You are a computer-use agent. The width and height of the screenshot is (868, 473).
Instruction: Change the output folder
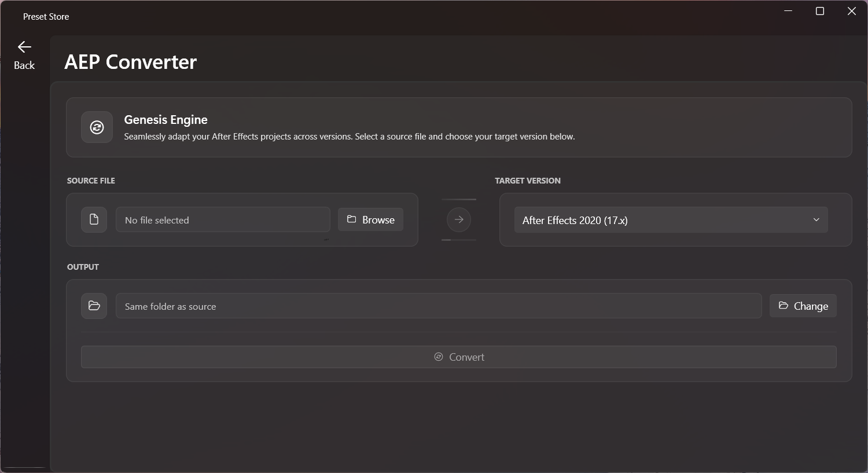803,306
